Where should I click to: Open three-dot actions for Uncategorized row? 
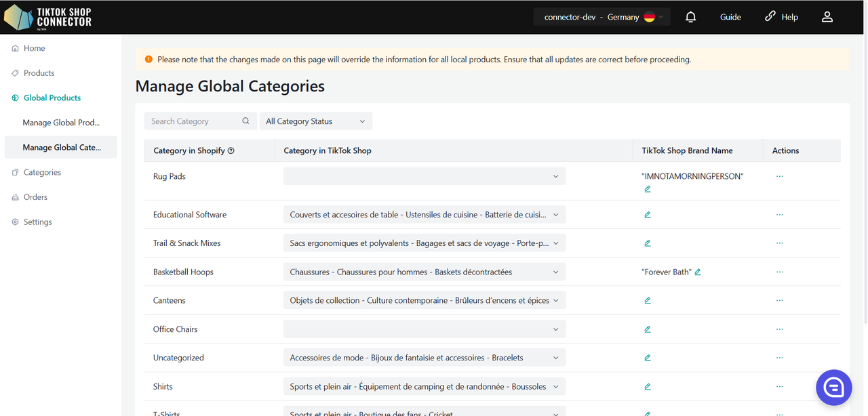tap(779, 358)
